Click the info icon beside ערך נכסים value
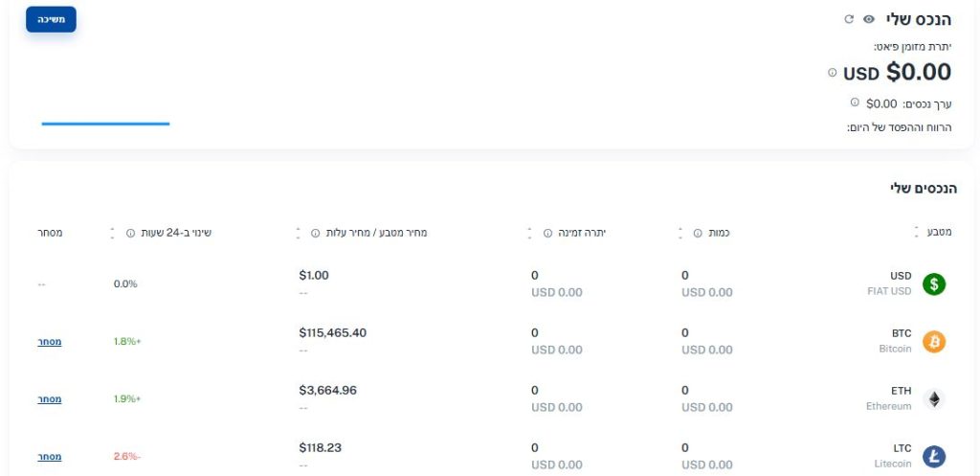The height and width of the screenshot is (476, 980). (x=855, y=102)
